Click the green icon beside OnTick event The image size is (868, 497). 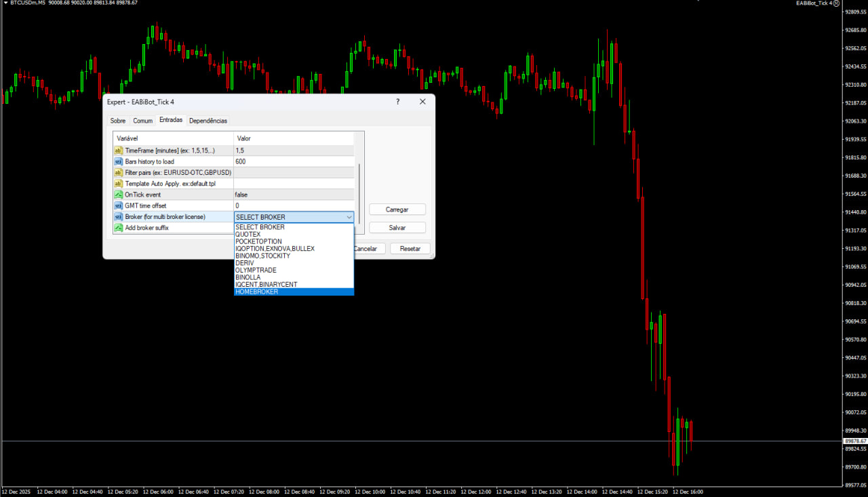coord(118,195)
